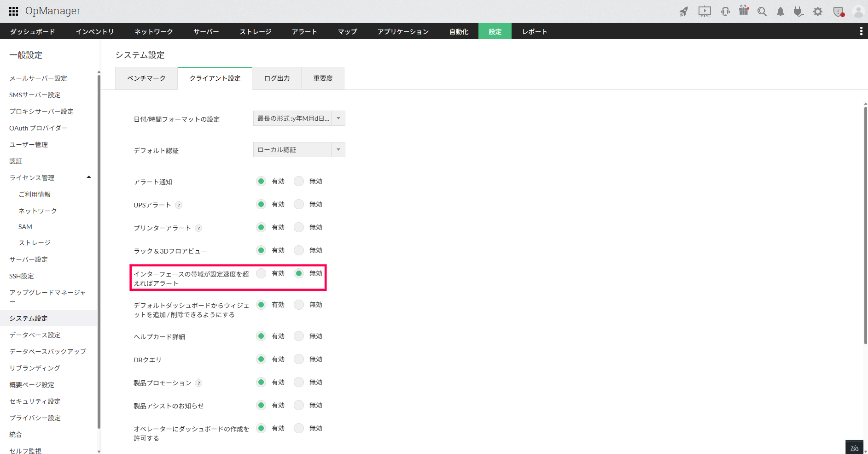Open the gift box what's-new icon

(x=744, y=11)
